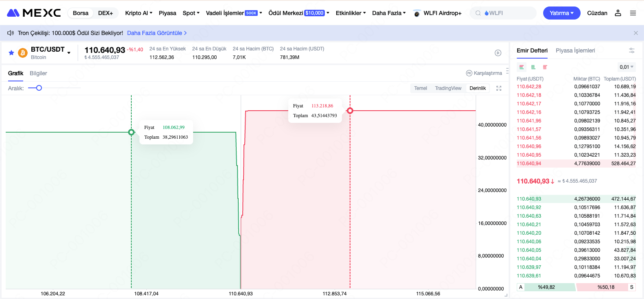Click the S sell label button
This screenshot has height=299, width=644.
[632, 287]
